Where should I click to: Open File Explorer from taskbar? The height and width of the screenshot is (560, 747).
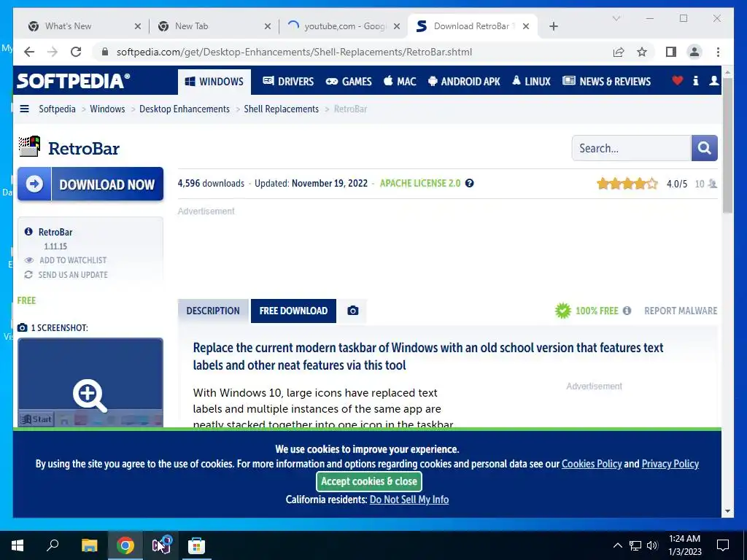89,545
